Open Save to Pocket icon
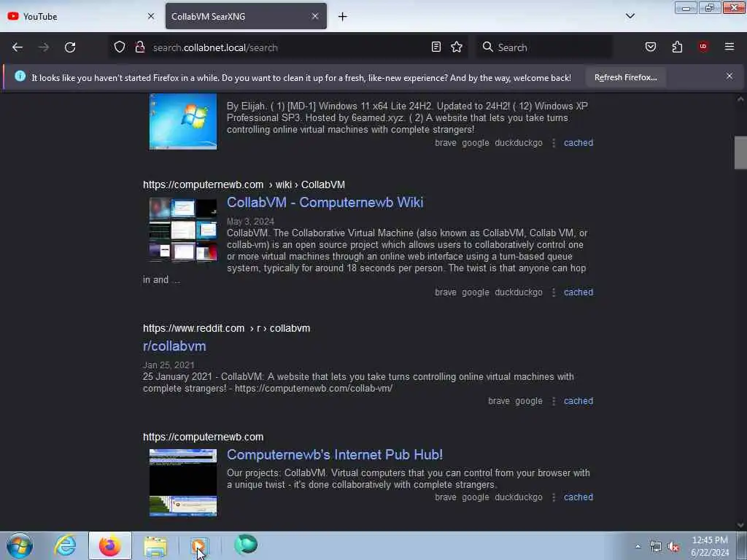 tap(650, 47)
